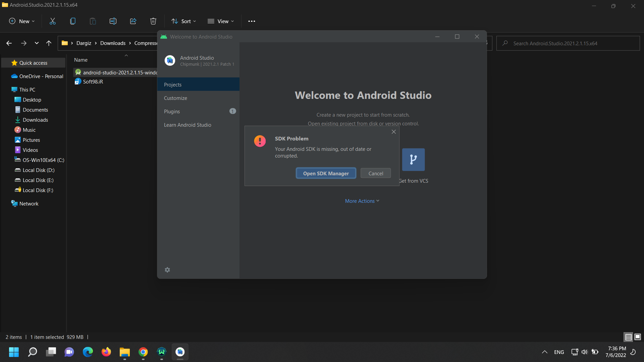Select Downloads folder in left panel
This screenshot has width=644, height=362.
point(35,119)
